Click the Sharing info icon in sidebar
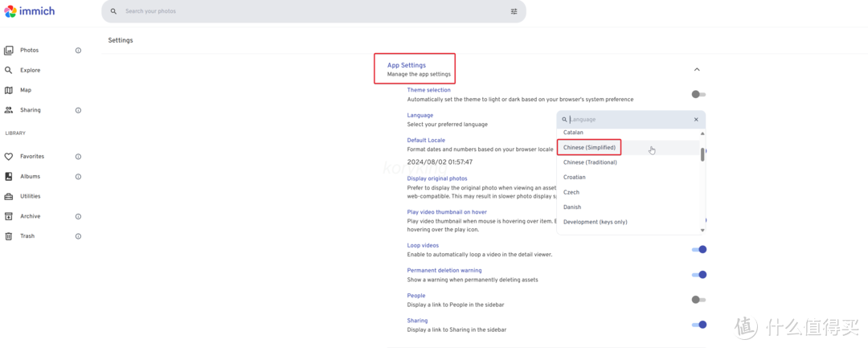The image size is (868, 348). tap(78, 110)
